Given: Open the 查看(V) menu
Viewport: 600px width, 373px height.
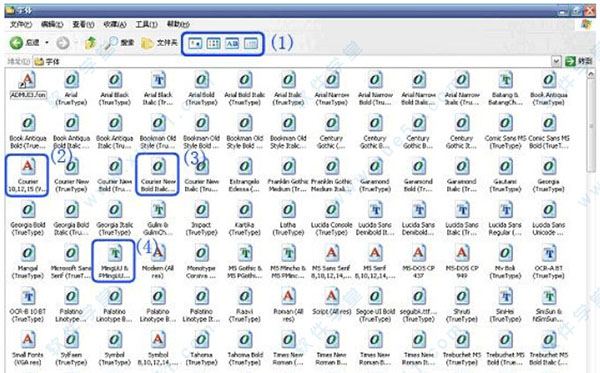Looking at the screenshot, I should pos(83,24).
